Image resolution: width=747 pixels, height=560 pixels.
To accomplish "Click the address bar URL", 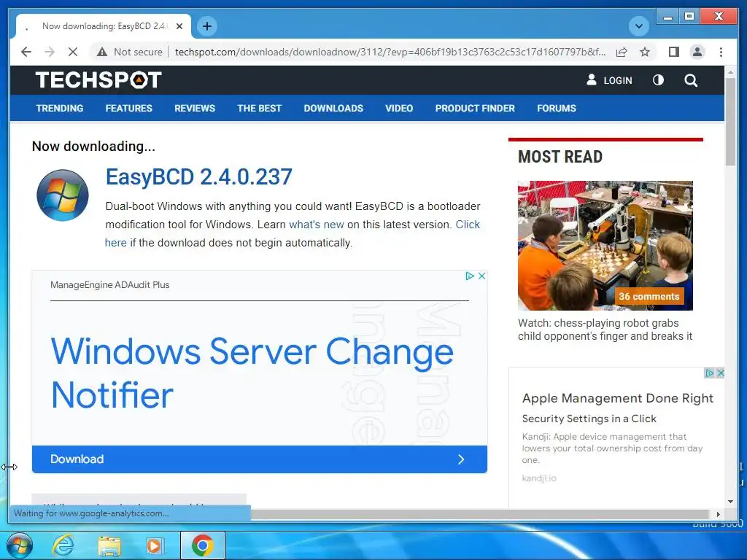I will point(390,52).
